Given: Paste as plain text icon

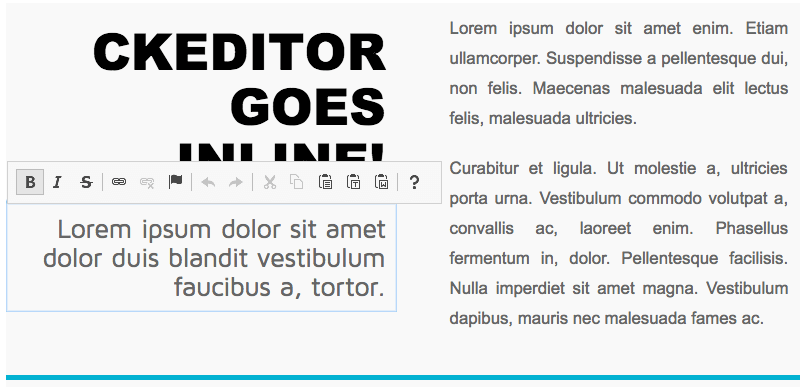Looking at the screenshot, I should point(353,182).
